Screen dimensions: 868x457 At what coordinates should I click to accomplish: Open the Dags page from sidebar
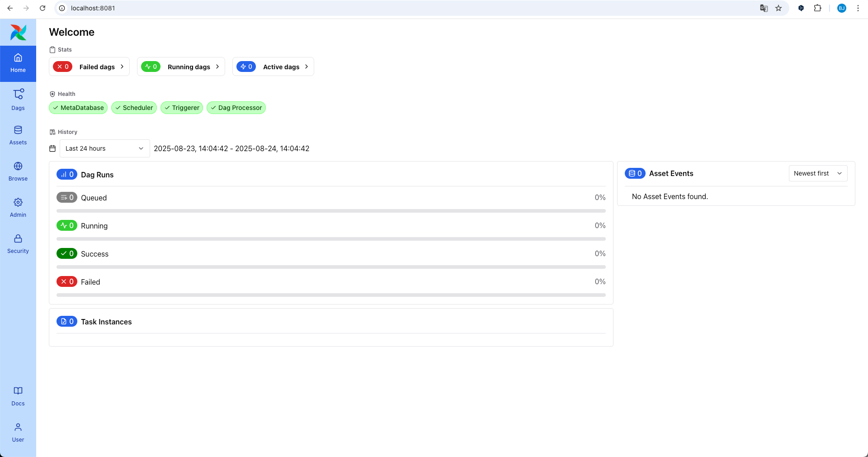point(18,100)
